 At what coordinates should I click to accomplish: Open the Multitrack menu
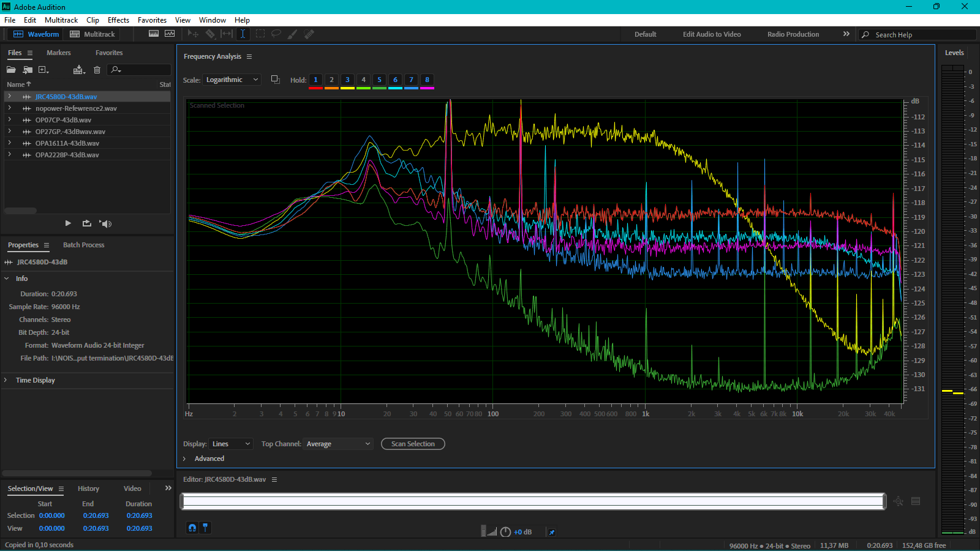61,20
